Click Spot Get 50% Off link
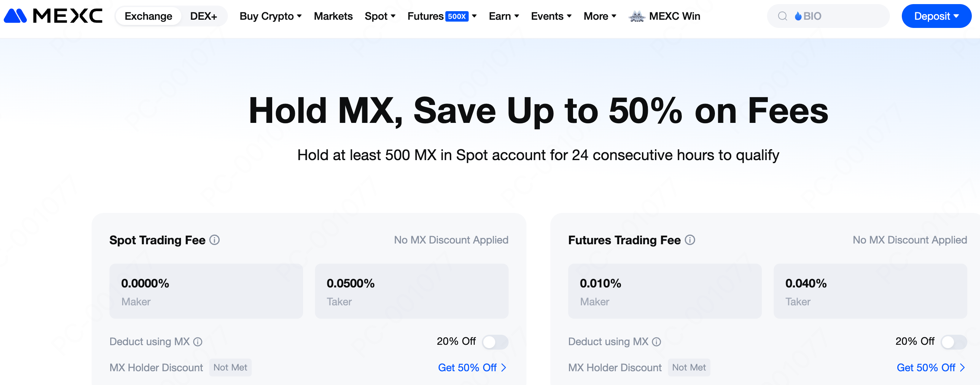 click(472, 367)
